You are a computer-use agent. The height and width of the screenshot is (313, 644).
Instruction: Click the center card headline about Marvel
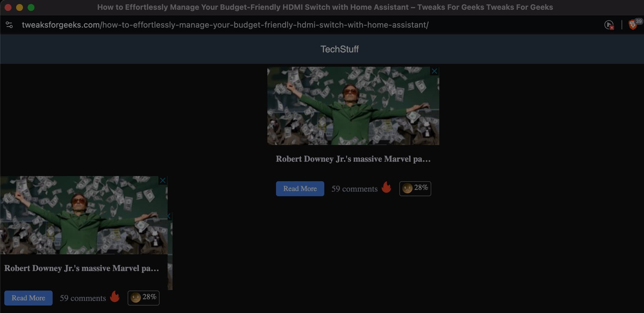pos(353,159)
